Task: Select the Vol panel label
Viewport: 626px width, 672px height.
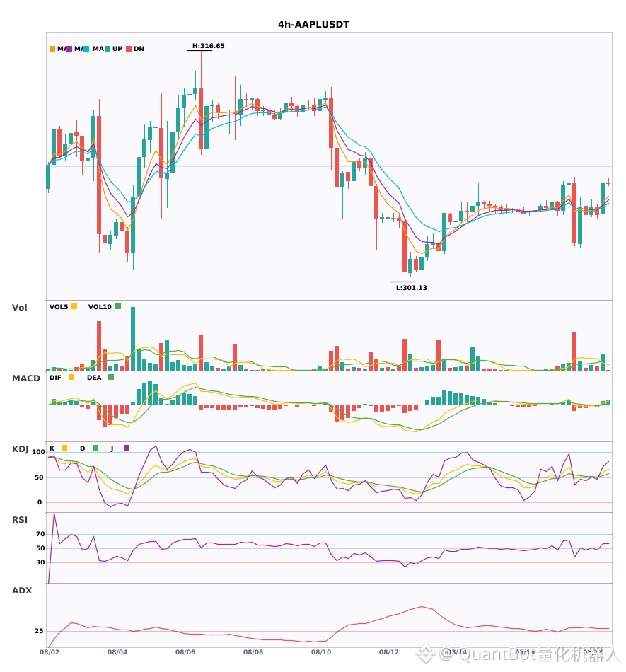Action: [x=19, y=308]
